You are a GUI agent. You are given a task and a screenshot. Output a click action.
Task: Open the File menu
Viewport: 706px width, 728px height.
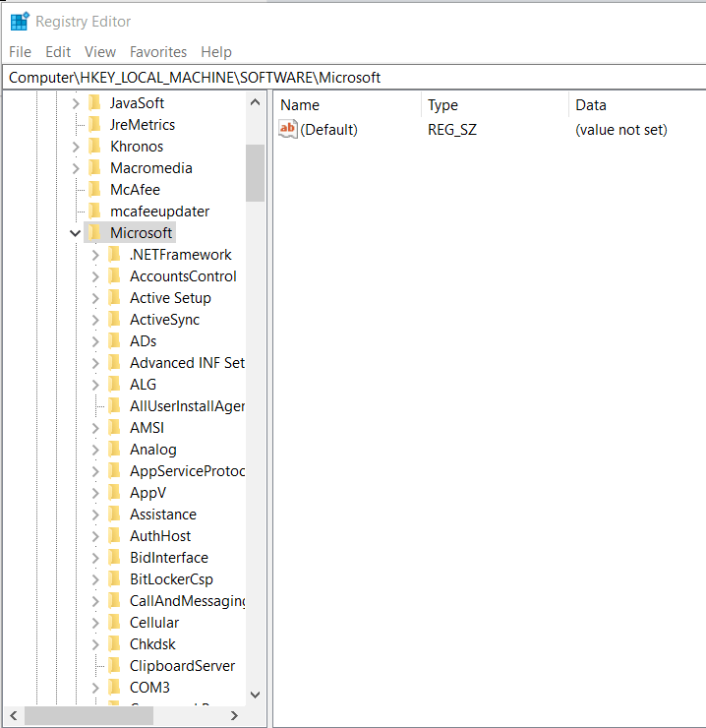point(20,52)
